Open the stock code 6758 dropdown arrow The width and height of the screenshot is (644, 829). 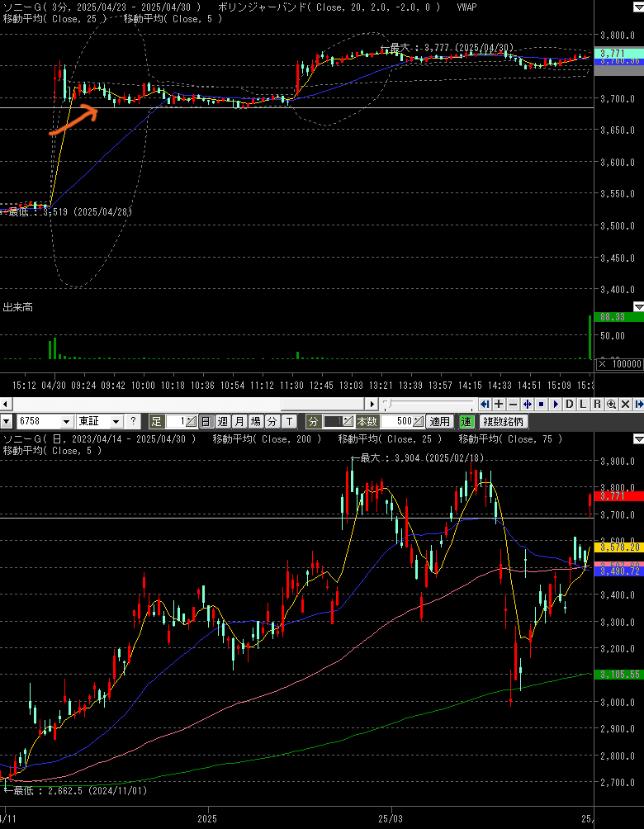click(x=66, y=421)
